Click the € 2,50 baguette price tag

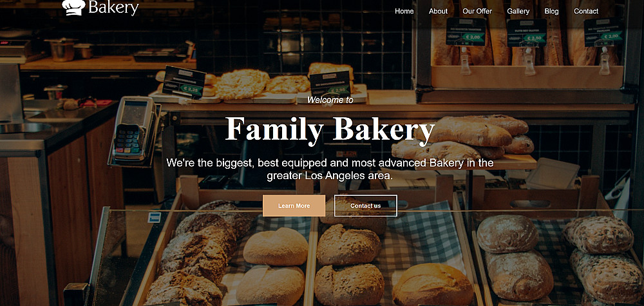pyautogui.click(x=527, y=33)
